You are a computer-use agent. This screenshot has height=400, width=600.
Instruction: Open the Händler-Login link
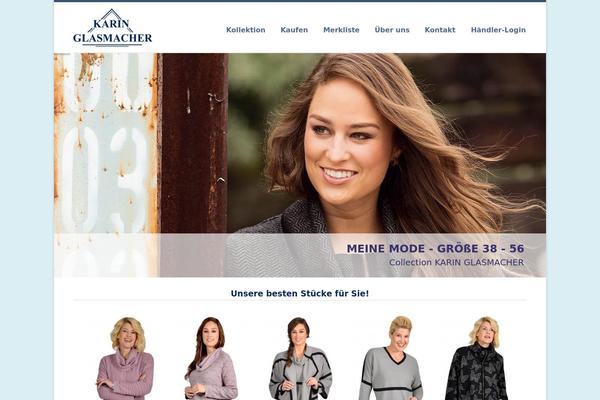(x=498, y=30)
